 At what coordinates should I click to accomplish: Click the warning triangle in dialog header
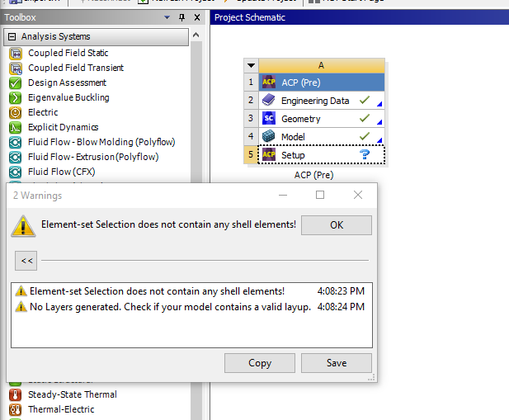[23, 226]
